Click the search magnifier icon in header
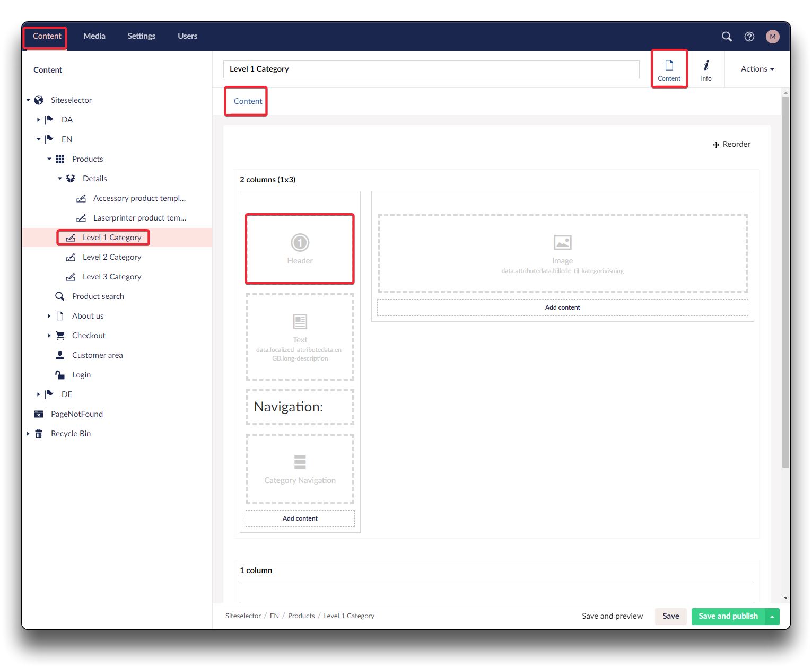812x668 pixels. (x=727, y=37)
